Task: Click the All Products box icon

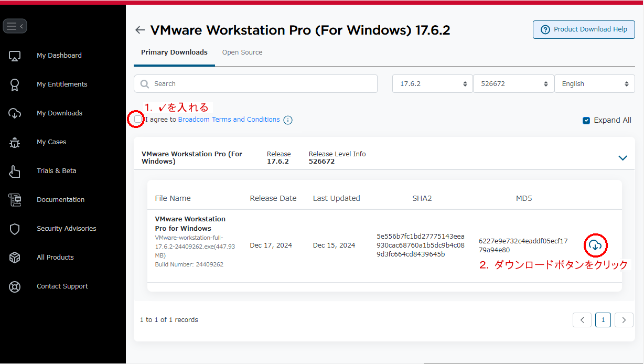Action: [15, 258]
